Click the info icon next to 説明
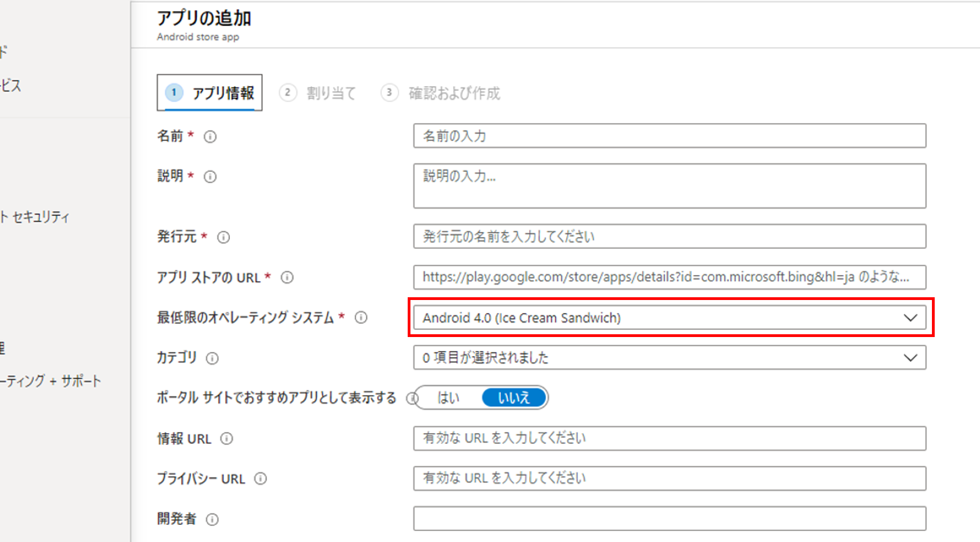This screenshot has width=980, height=542. [210, 177]
